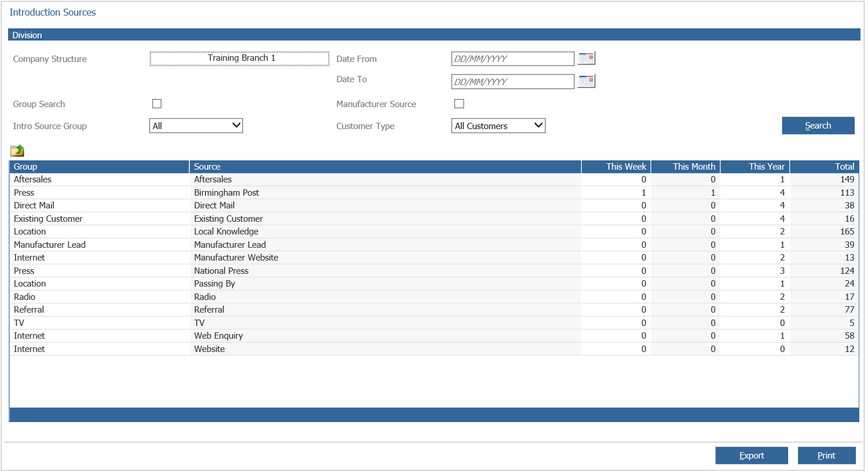Enable the Manufacturer Source checkbox
This screenshot has width=868, height=473.
click(x=459, y=103)
